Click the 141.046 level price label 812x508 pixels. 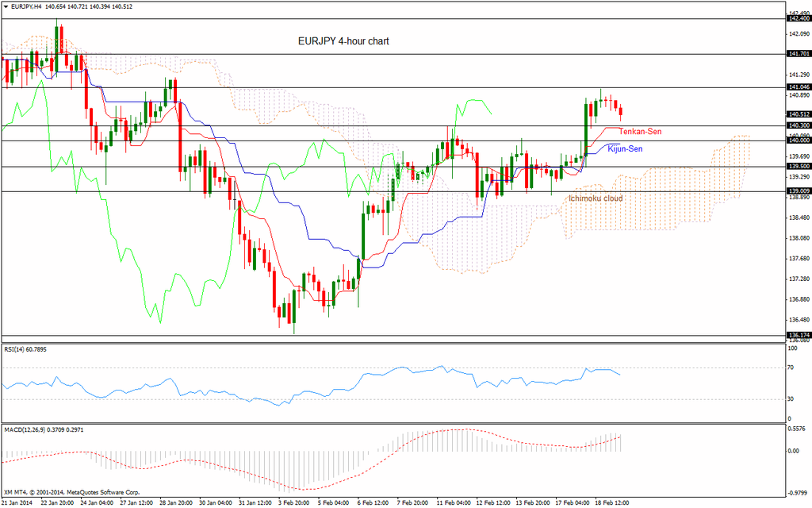click(799, 87)
